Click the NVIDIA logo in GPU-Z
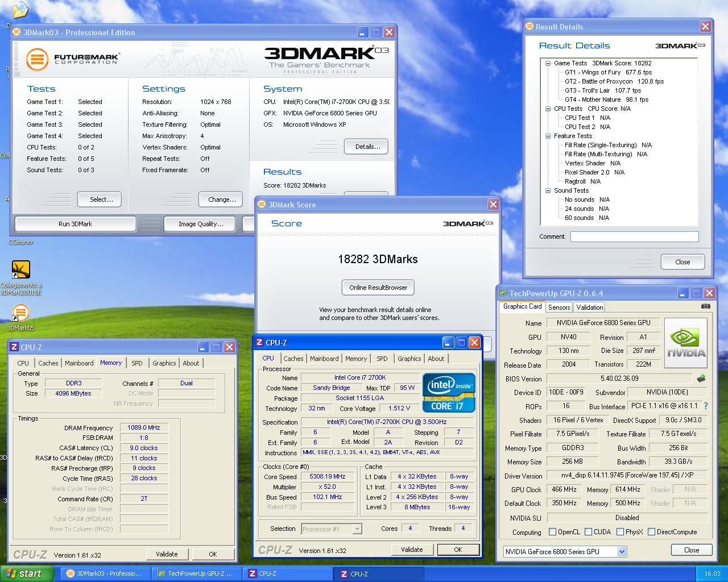Image resolution: width=728 pixels, height=582 pixels. point(686,343)
